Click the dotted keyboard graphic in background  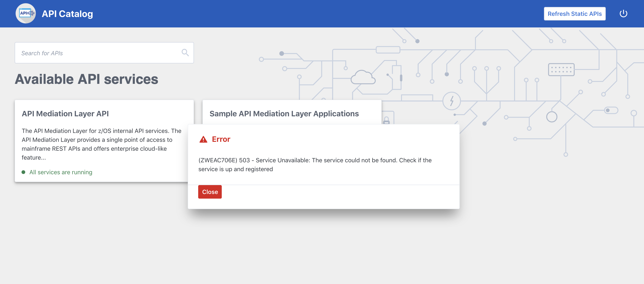561,70
